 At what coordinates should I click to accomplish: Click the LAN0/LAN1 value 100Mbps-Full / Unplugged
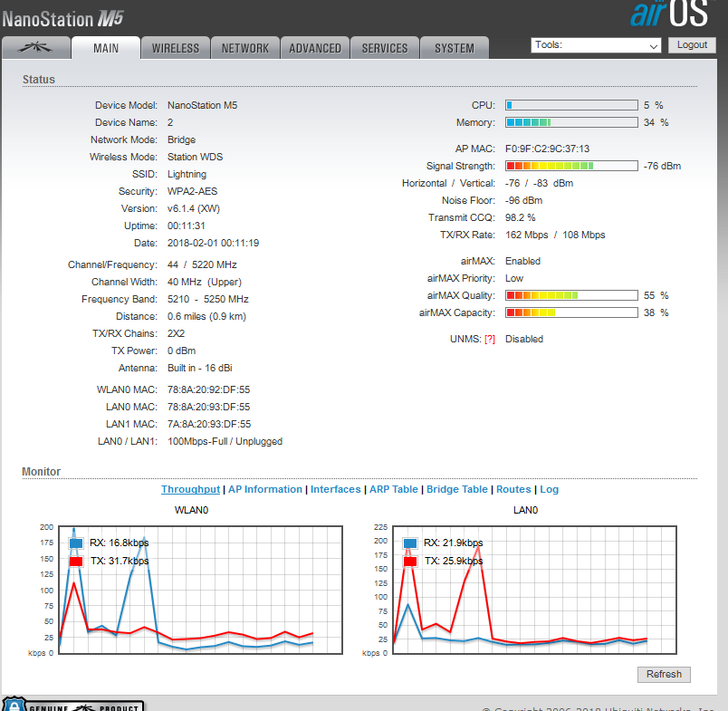click(x=225, y=441)
